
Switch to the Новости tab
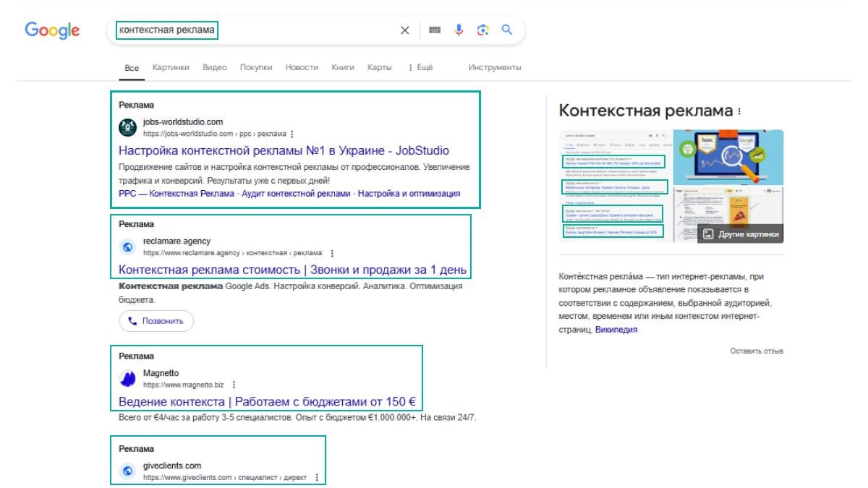pyautogui.click(x=302, y=67)
